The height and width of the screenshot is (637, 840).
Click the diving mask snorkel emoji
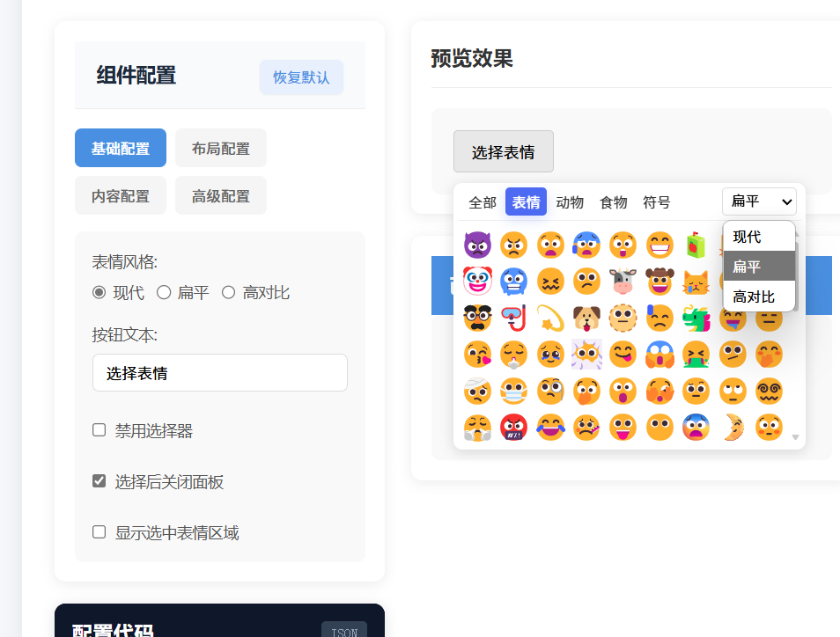click(x=514, y=318)
